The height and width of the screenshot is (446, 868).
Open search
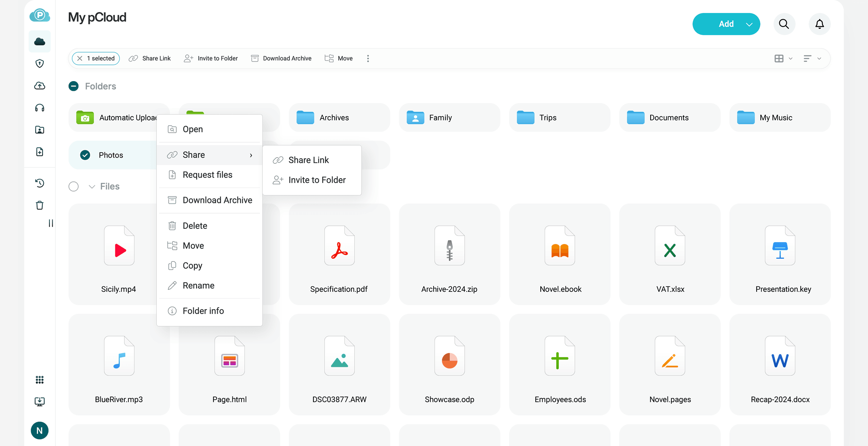click(784, 24)
